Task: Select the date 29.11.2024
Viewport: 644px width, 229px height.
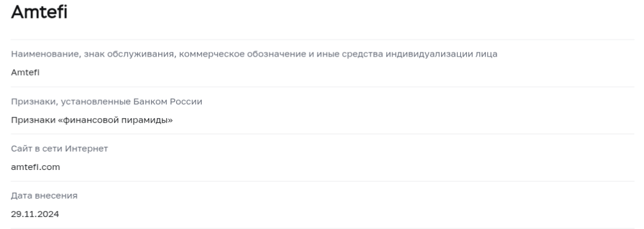Action: pos(35,214)
